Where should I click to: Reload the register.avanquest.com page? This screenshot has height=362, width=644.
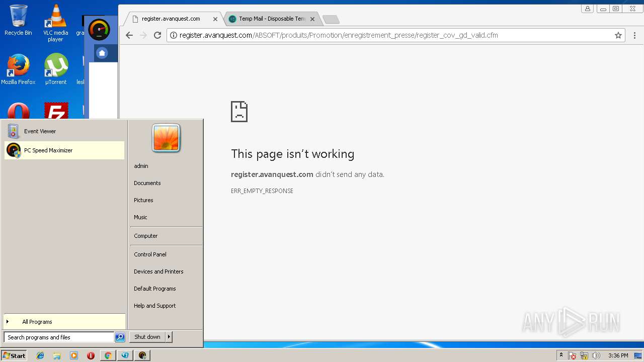(157, 35)
